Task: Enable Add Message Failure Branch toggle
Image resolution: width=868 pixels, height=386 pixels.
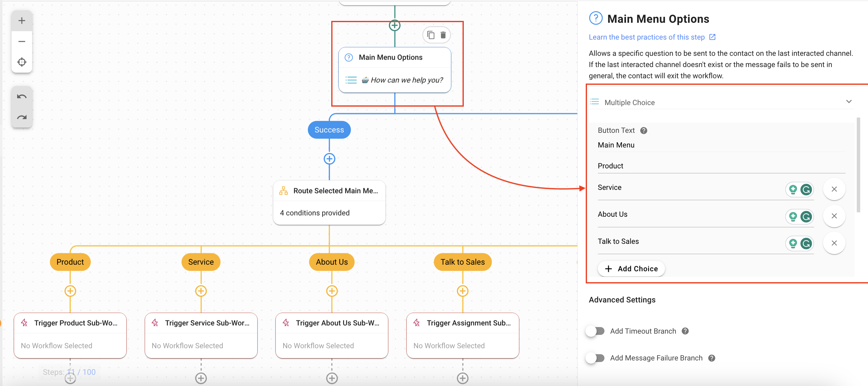Action: (x=595, y=358)
